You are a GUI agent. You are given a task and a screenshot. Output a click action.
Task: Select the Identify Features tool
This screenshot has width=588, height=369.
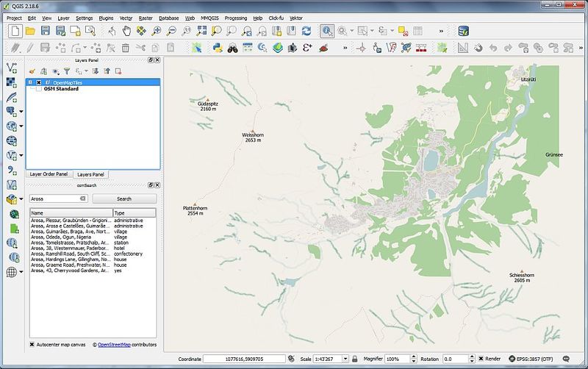[327, 31]
